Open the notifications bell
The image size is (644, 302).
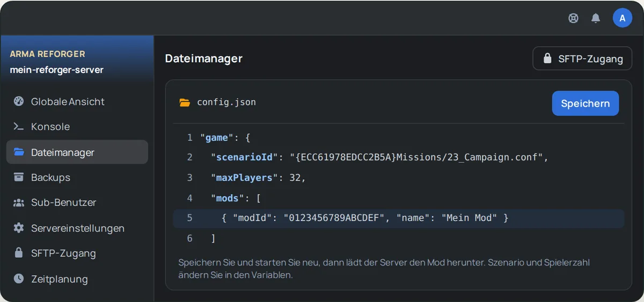[596, 18]
